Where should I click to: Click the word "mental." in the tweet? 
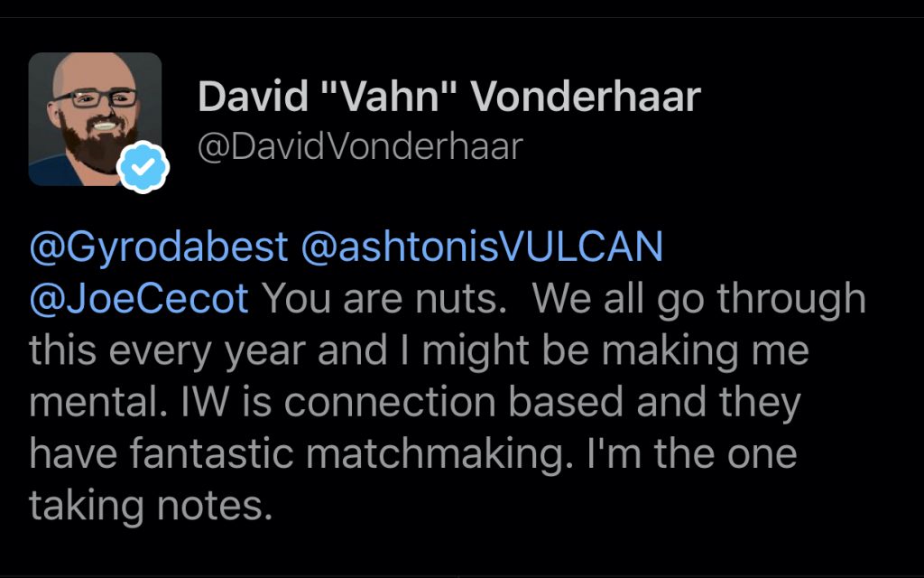point(98,402)
